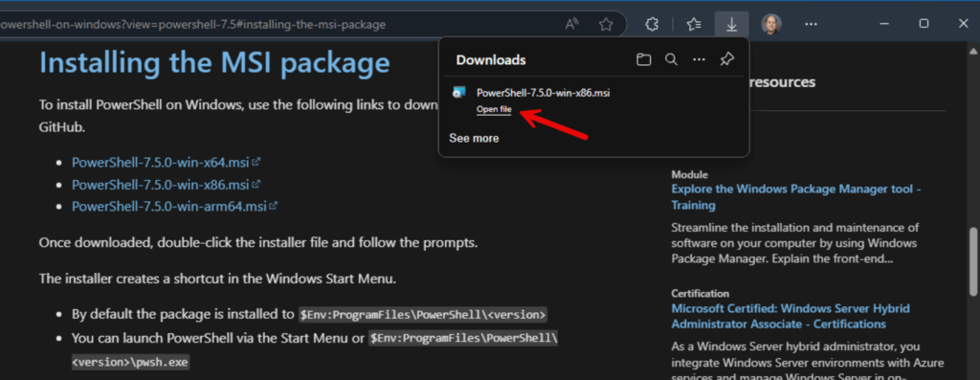
Task: Search downloads using magnifier icon
Action: click(671, 60)
